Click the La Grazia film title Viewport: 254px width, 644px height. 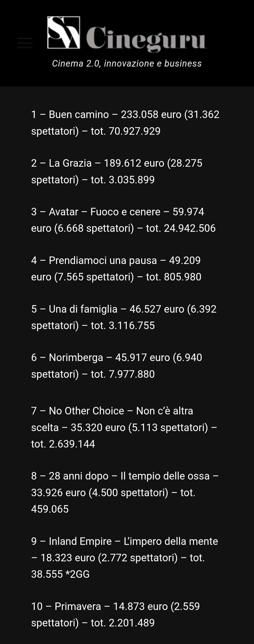70,163
